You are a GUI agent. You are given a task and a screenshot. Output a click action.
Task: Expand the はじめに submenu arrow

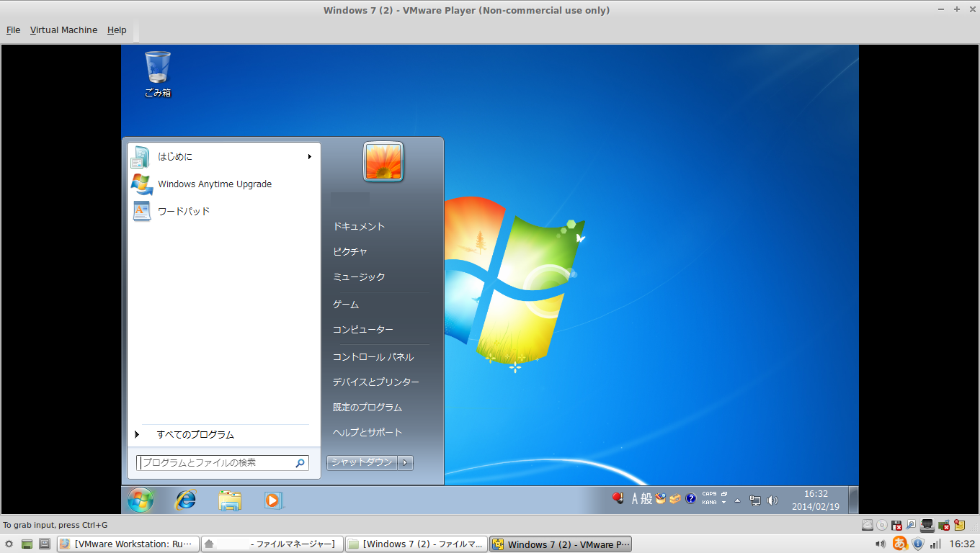(x=309, y=156)
